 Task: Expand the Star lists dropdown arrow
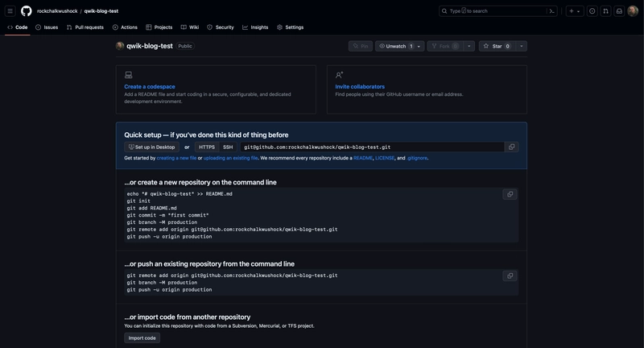[x=521, y=46]
